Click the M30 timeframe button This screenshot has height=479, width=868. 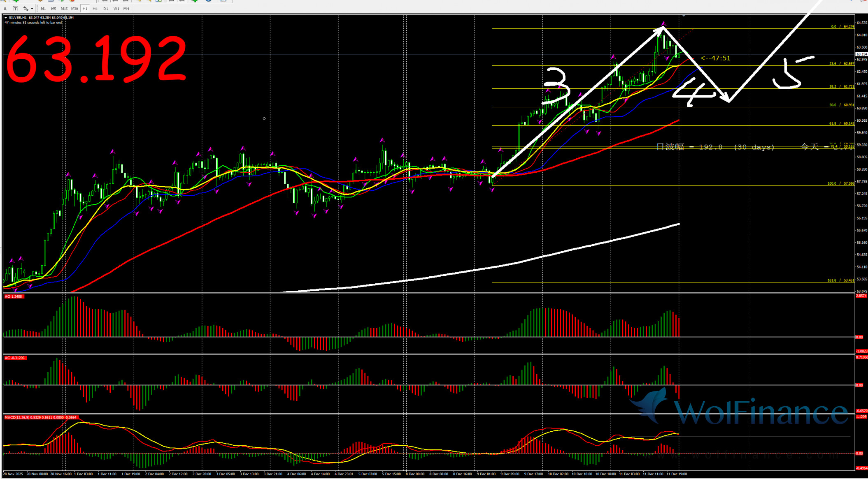pyautogui.click(x=74, y=9)
